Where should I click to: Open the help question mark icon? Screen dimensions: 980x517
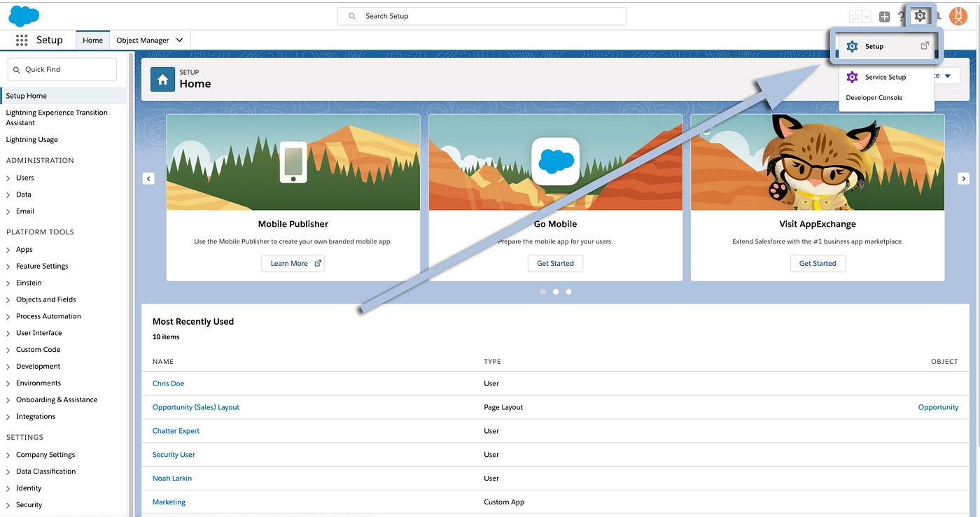coord(902,16)
